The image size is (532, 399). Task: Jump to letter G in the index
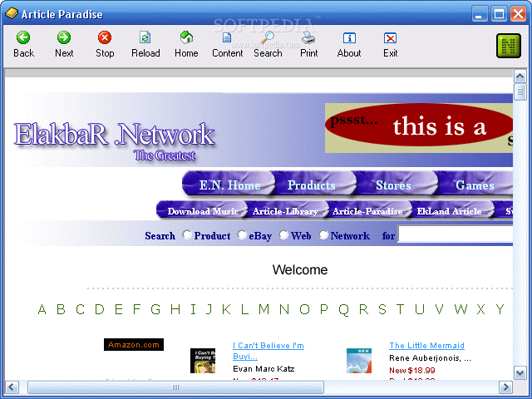click(x=155, y=309)
